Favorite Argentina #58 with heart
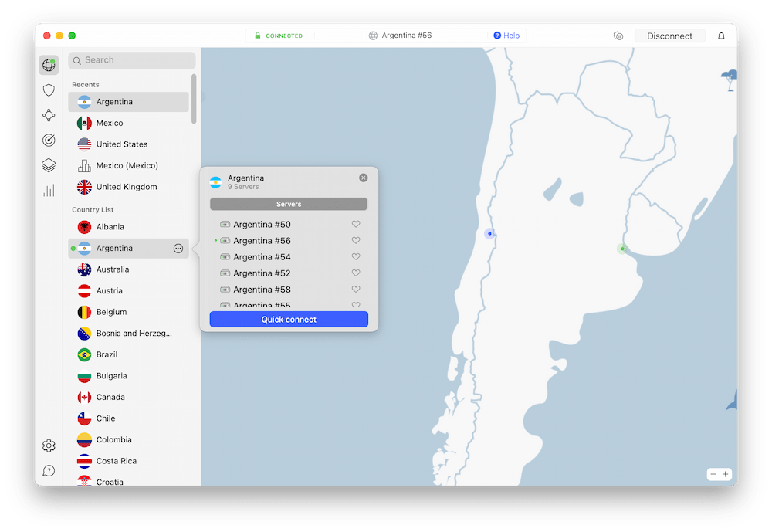This screenshot has width=772, height=532. (x=356, y=289)
